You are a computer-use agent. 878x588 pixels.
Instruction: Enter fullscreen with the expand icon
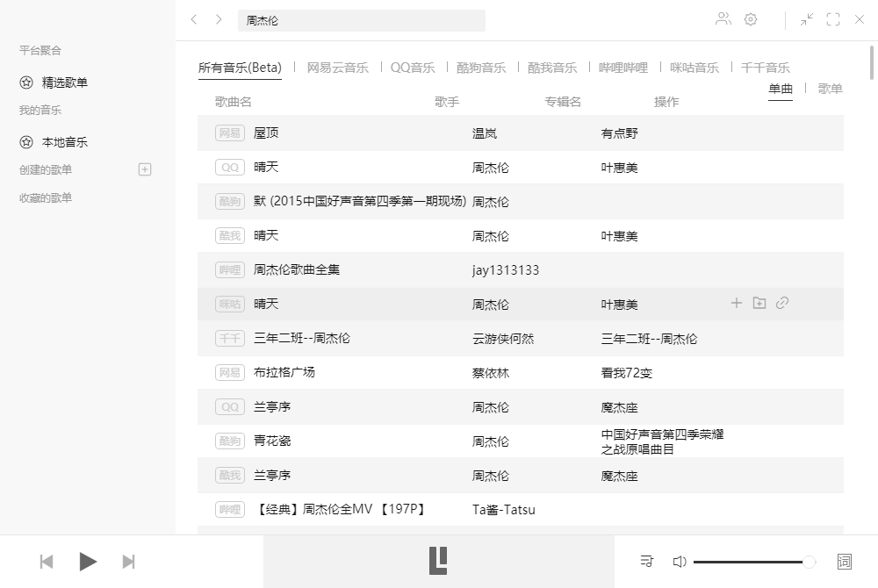coord(832,19)
